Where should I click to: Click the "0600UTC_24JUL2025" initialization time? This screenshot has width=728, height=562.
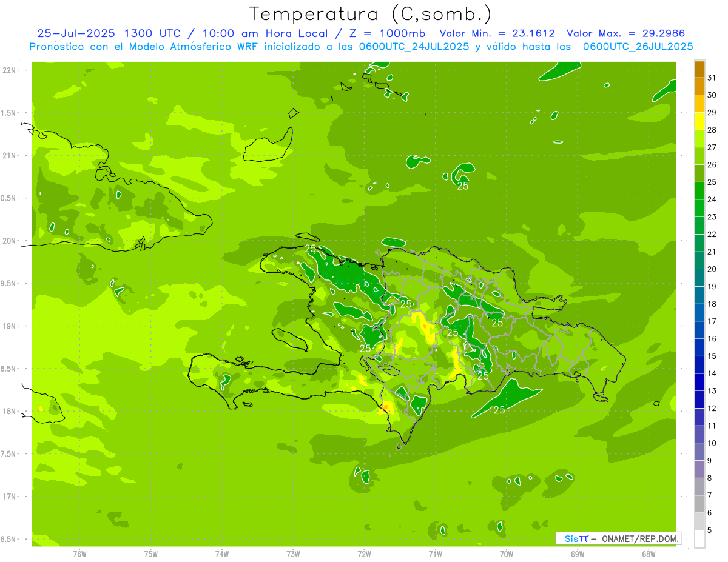(x=414, y=46)
